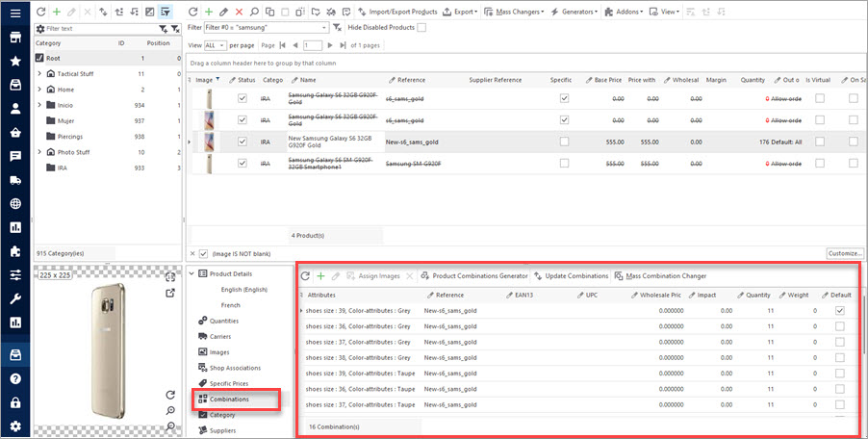868x439 pixels.
Task: Click the open external image icon in preview
Action: click(x=171, y=293)
